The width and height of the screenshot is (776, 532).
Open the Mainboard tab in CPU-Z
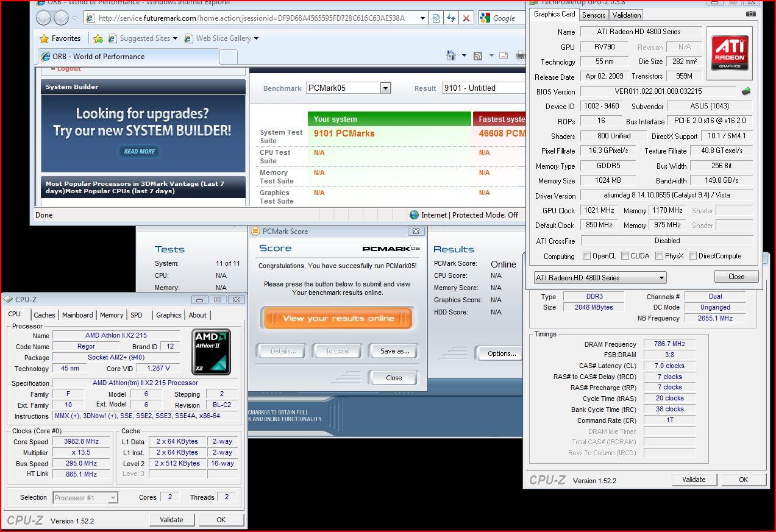pos(77,315)
